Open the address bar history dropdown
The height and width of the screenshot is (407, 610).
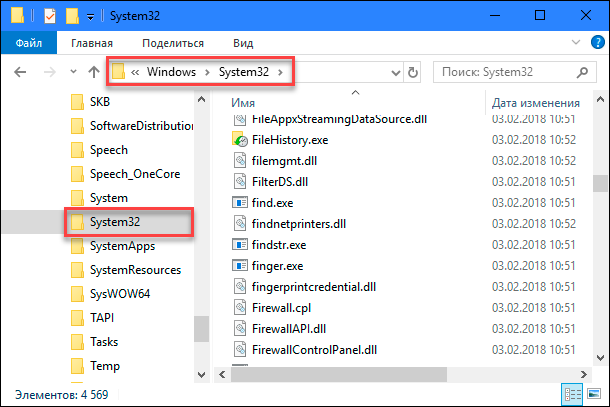[396, 73]
